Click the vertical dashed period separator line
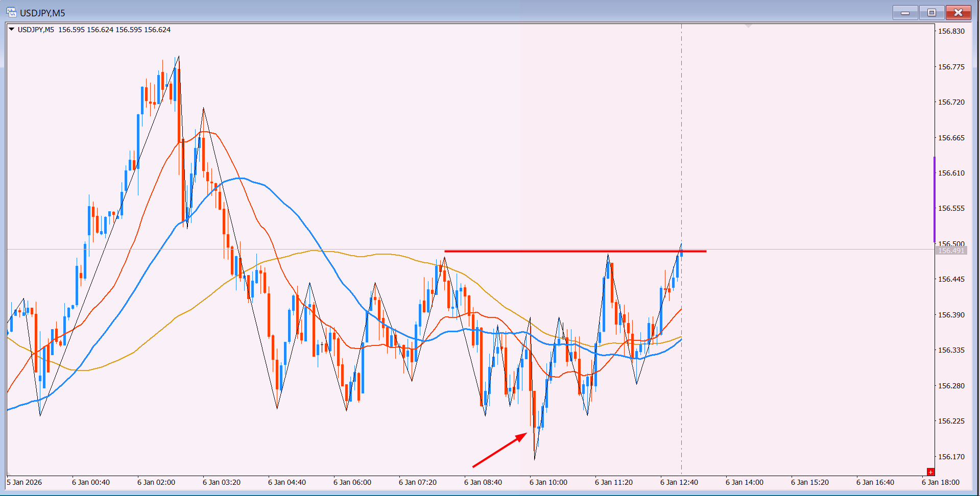This screenshot has width=980, height=496. pyautogui.click(x=681, y=128)
